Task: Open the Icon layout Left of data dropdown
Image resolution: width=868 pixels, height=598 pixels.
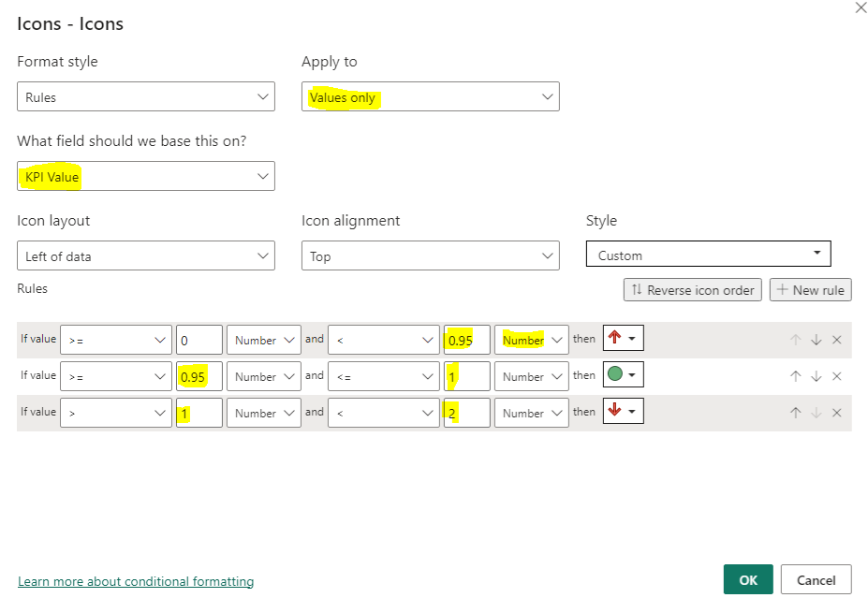Action: (x=145, y=256)
